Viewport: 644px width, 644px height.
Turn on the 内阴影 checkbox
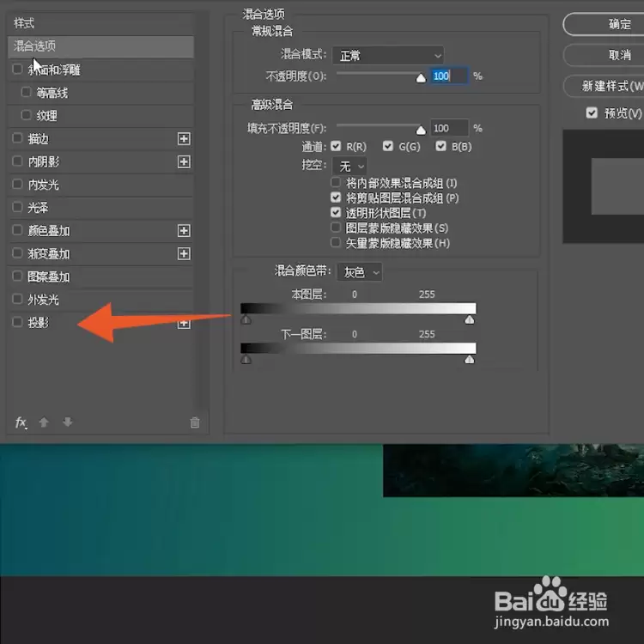(17, 161)
